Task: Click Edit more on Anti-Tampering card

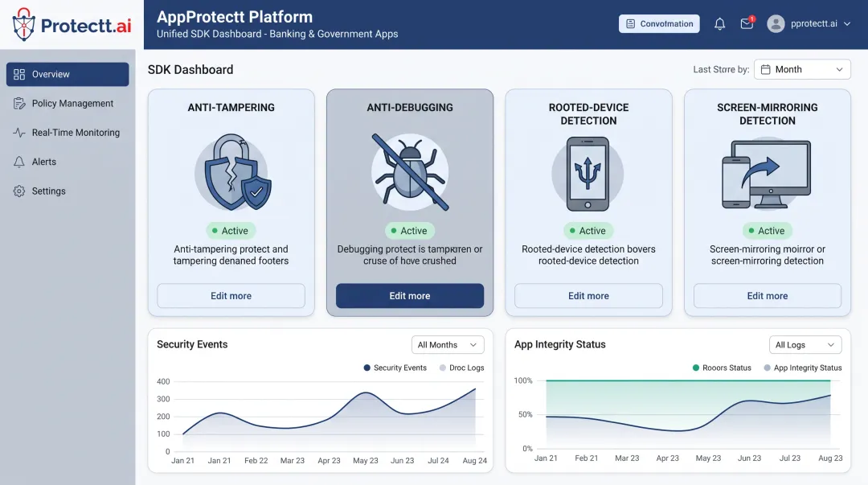Action: (231, 296)
